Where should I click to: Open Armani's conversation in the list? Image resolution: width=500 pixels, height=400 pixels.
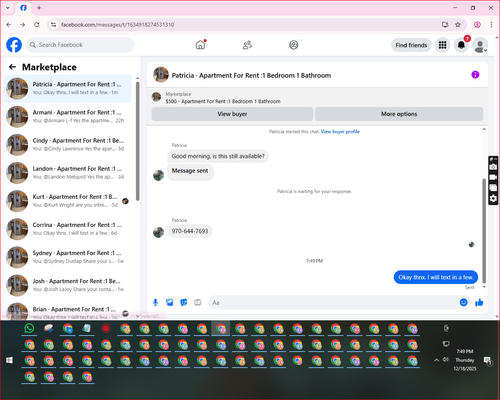pyautogui.click(x=68, y=117)
